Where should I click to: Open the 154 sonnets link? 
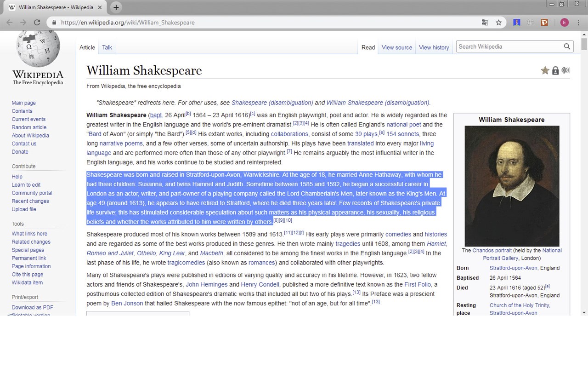(x=402, y=134)
